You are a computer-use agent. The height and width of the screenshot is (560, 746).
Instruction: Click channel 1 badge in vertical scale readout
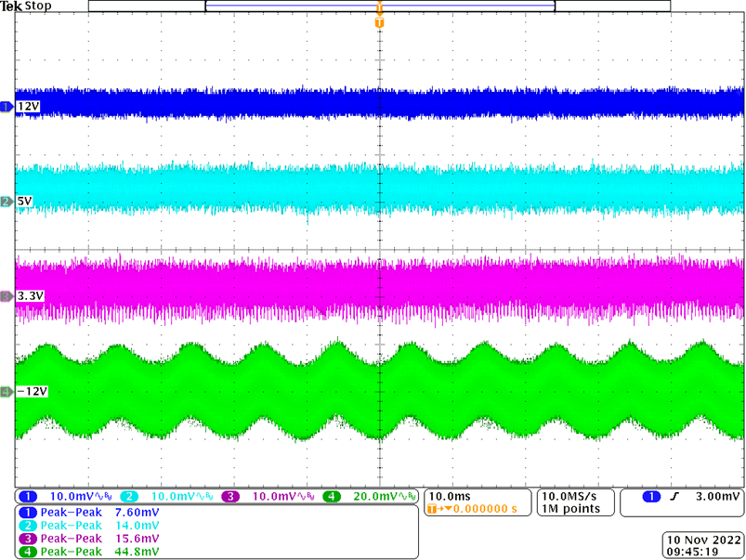pyautogui.click(x=28, y=496)
